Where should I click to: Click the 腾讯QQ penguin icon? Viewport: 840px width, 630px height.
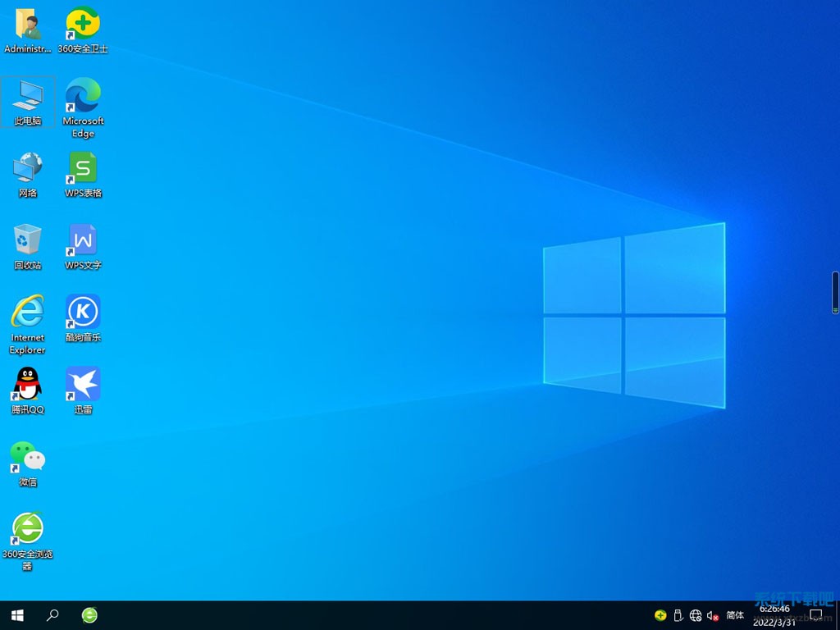pyautogui.click(x=28, y=385)
